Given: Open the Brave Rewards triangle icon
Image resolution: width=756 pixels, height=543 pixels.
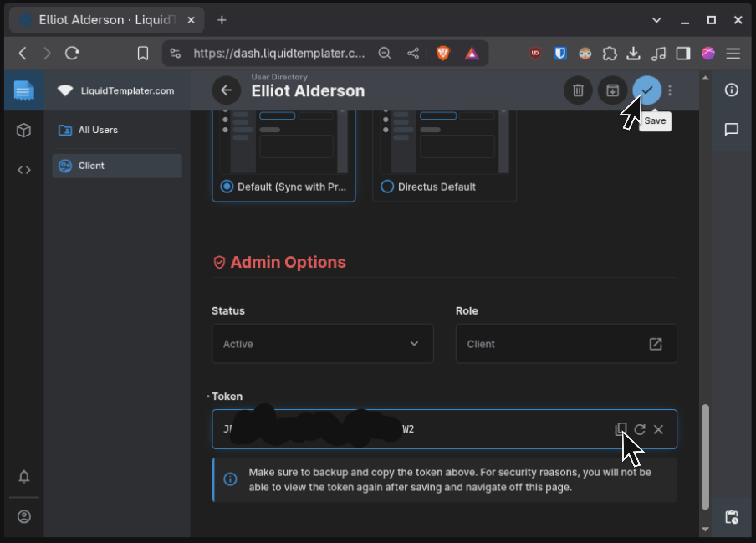Looking at the screenshot, I should pos(472,53).
